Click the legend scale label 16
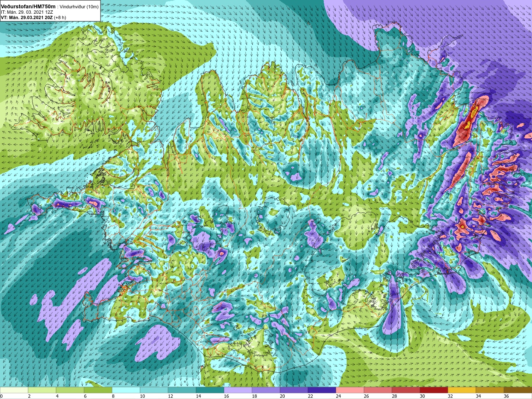 [226, 396]
